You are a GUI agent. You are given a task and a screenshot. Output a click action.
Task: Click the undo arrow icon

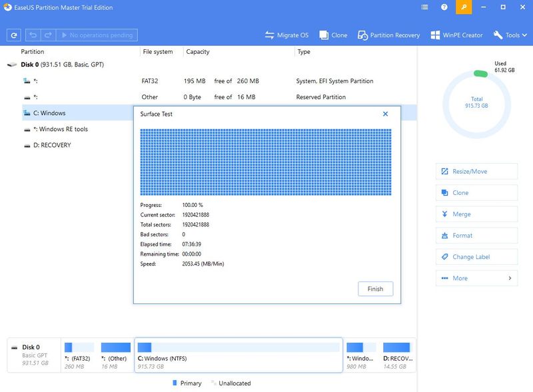33,35
